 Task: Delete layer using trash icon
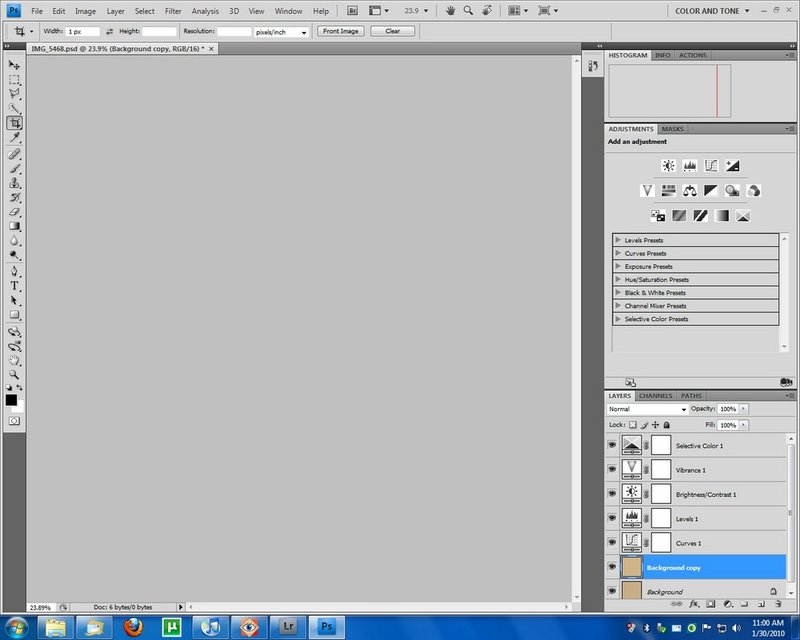click(x=777, y=605)
